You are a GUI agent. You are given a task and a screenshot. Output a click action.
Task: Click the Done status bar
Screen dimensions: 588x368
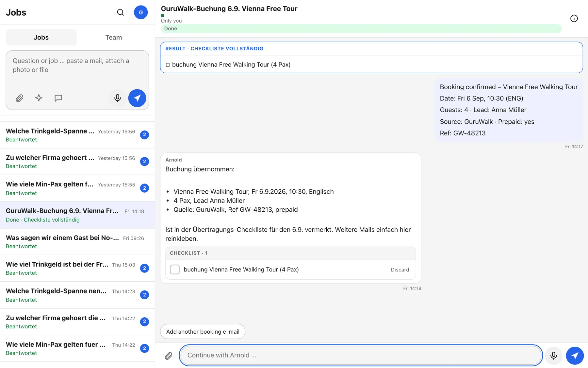point(361,28)
